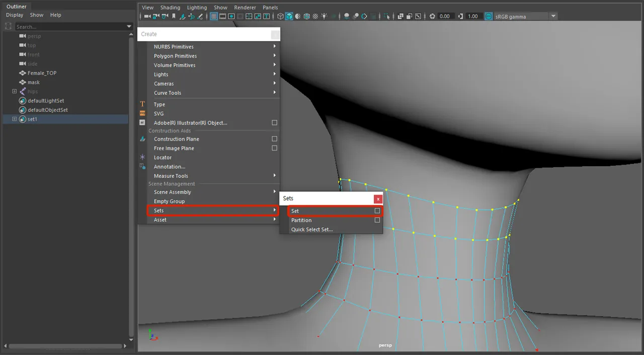Enable smooth shaded display mode
The image size is (644, 355).
289,16
